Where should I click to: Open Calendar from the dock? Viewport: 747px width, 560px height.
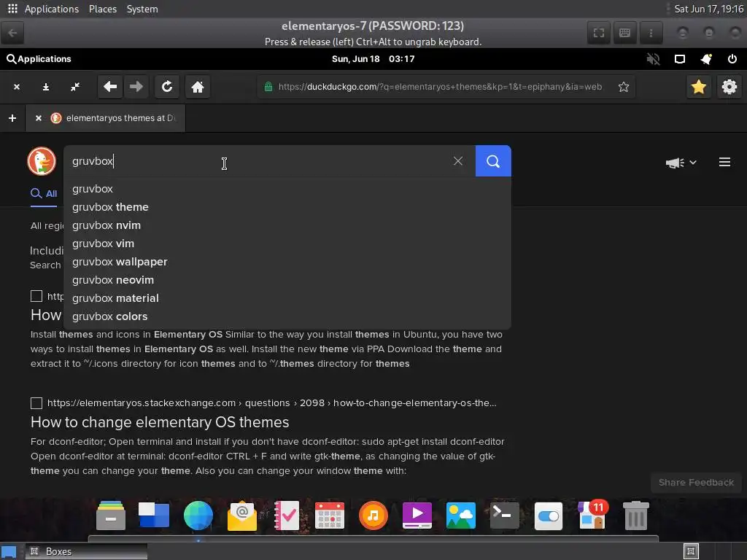[330, 516]
